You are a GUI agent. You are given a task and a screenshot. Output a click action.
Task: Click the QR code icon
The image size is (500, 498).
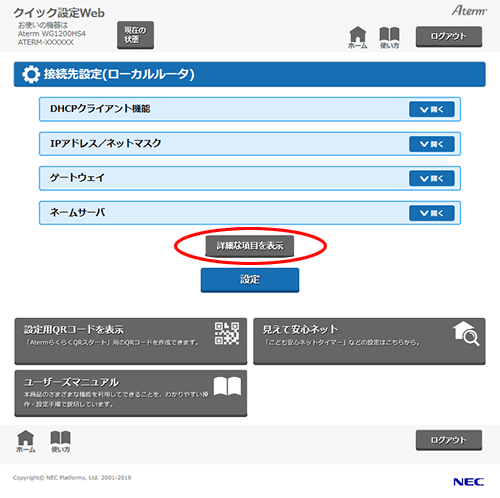click(227, 333)
